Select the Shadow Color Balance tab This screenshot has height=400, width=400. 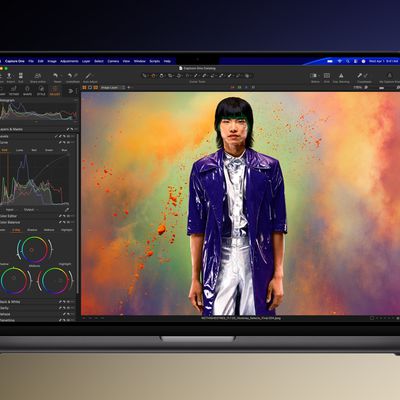(32, 230)
